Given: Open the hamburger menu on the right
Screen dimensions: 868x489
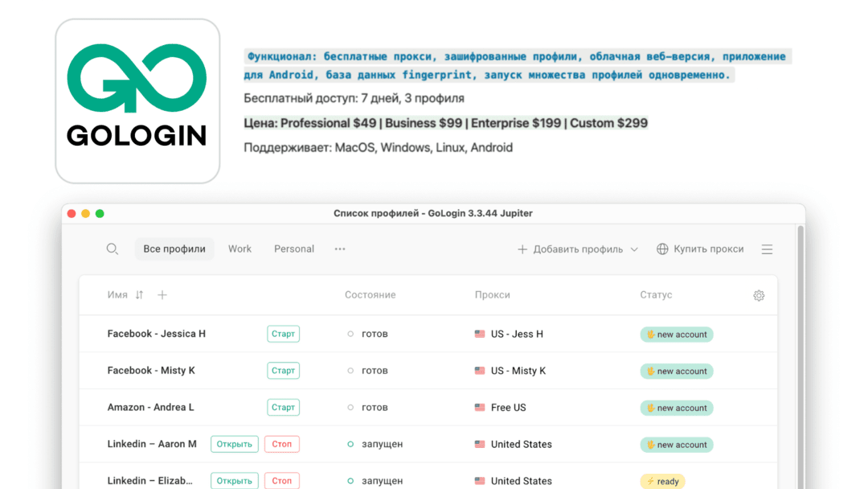Looking at the screenshot, I should [767, 249].
